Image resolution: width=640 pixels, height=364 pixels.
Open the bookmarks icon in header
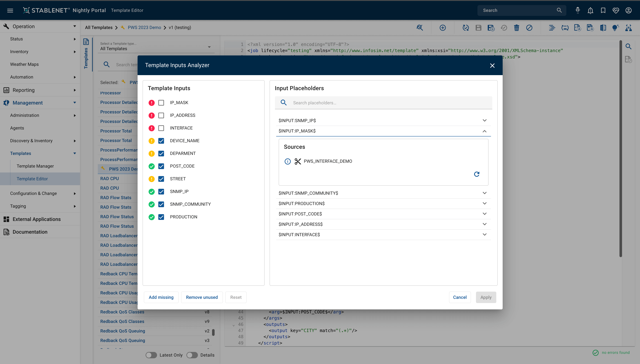tap(603, 10)
